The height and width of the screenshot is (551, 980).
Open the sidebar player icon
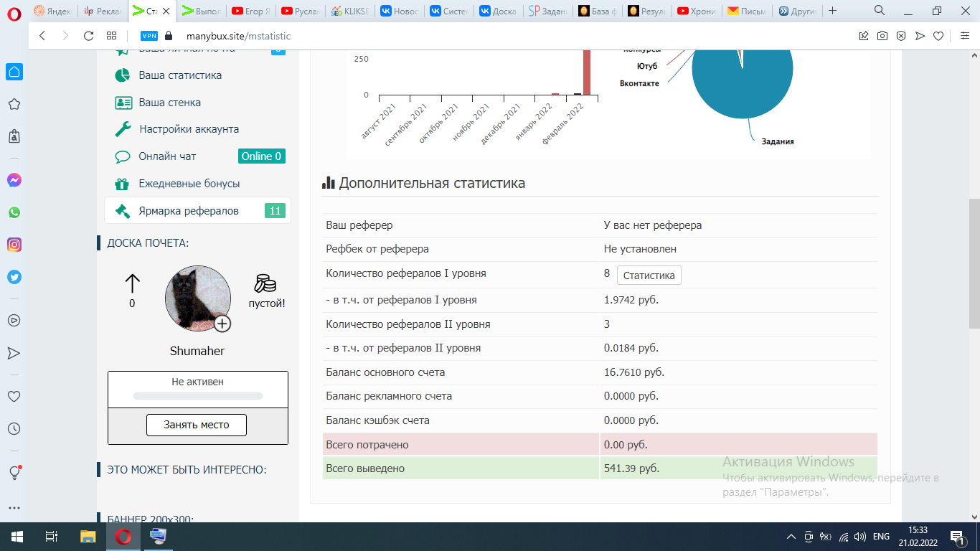click(14, 320)
